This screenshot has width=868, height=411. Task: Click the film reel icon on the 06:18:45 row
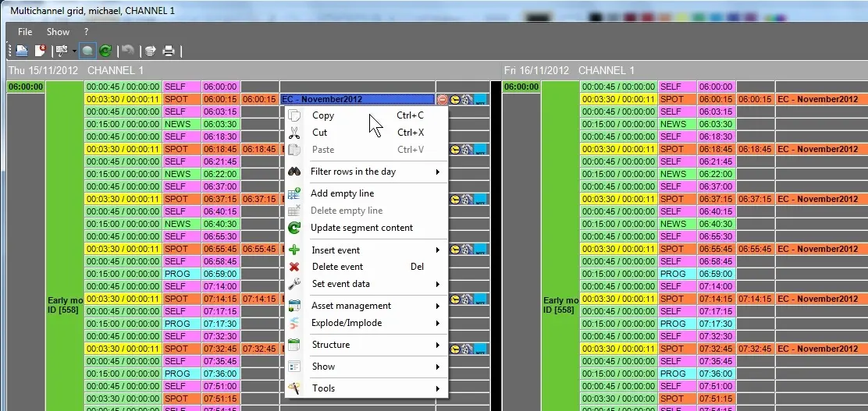467,150
